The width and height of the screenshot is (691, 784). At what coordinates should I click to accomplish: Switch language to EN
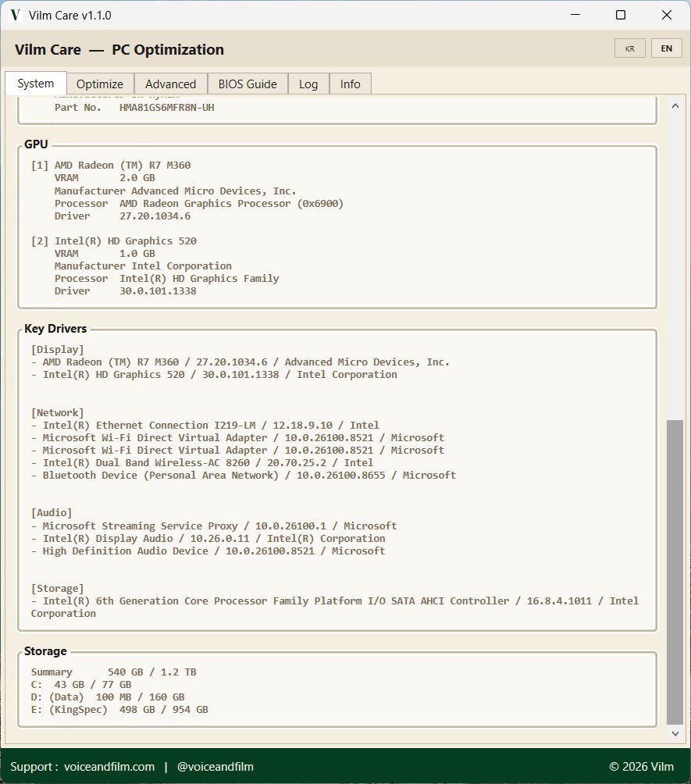click(666, 48)
